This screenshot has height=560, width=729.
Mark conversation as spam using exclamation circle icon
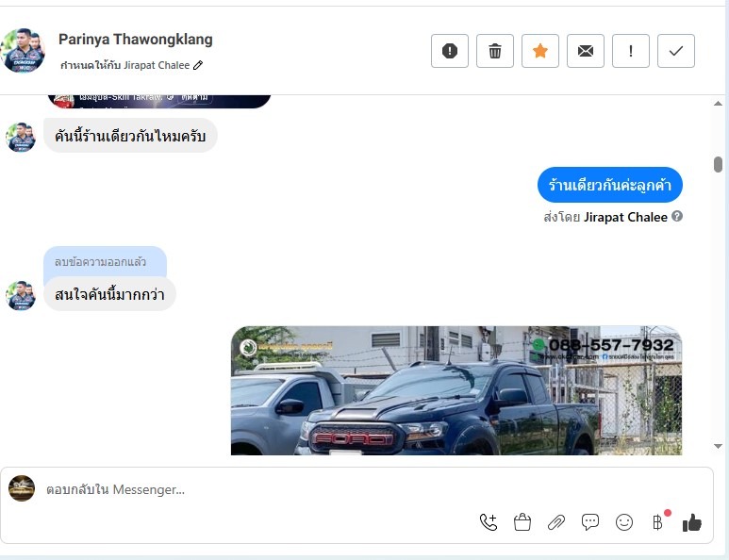tap(450, 51)
